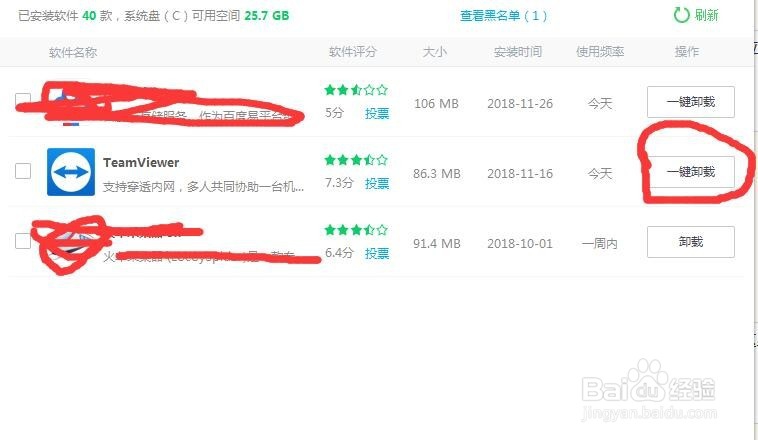Tick the checkbox of the 106 MB program

point(23,101)
